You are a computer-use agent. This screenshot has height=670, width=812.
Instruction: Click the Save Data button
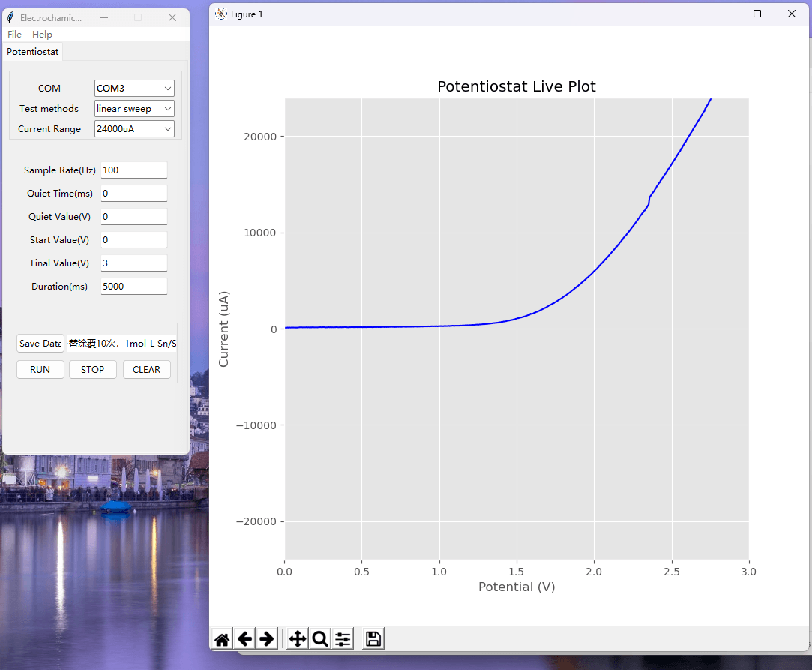pyautogui.click(x=40, y=343)
